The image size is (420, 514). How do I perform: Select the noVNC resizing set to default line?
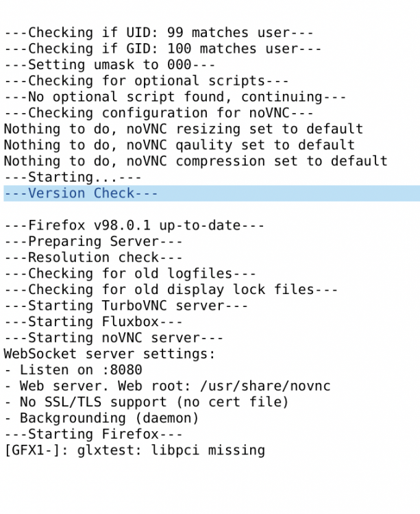click(x=184, y=129)
